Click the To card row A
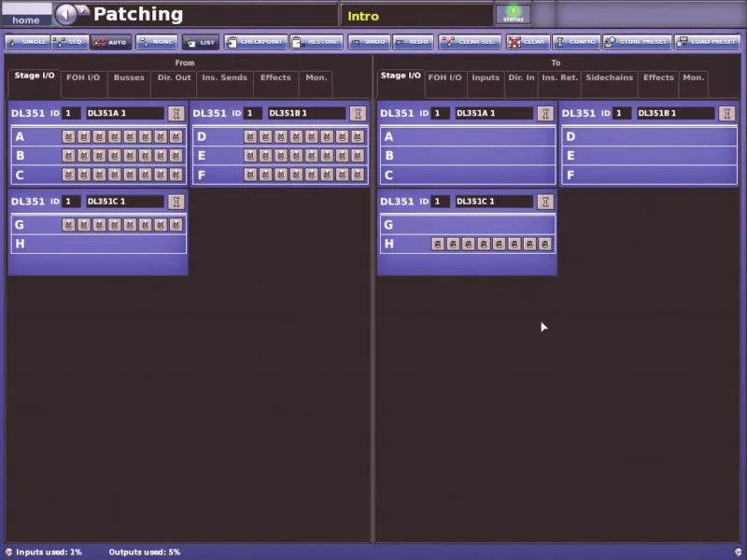The height and width of the screenshot is (560, 747). (x=468, y=136)
